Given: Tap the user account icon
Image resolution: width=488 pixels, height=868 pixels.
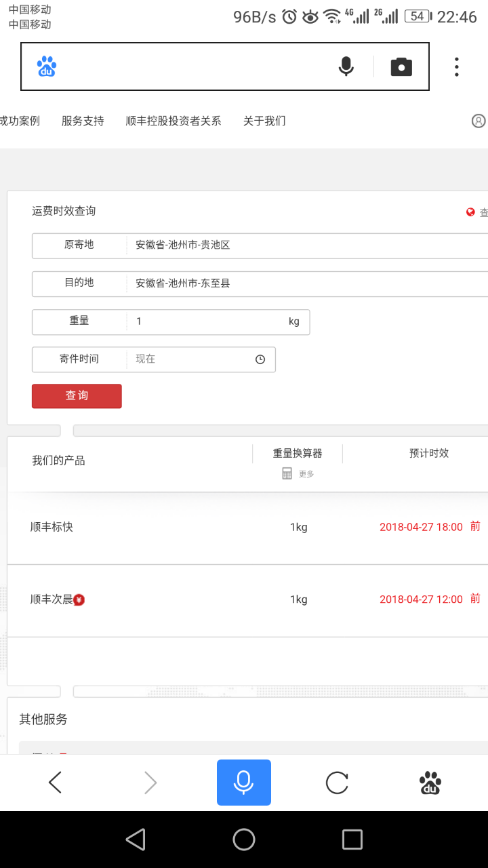Looking at the screenshot, I should click(x=479, y=121).
